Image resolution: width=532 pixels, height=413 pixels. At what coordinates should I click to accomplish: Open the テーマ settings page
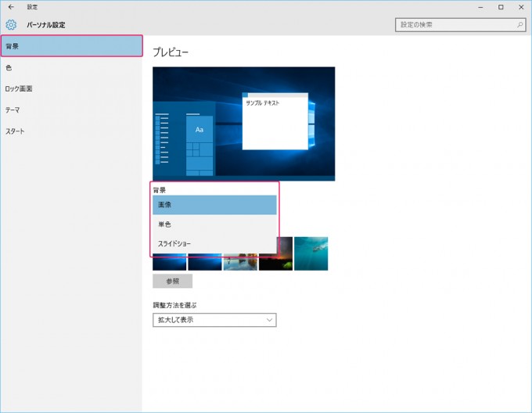pyautogui.click(x=71, y=110)
